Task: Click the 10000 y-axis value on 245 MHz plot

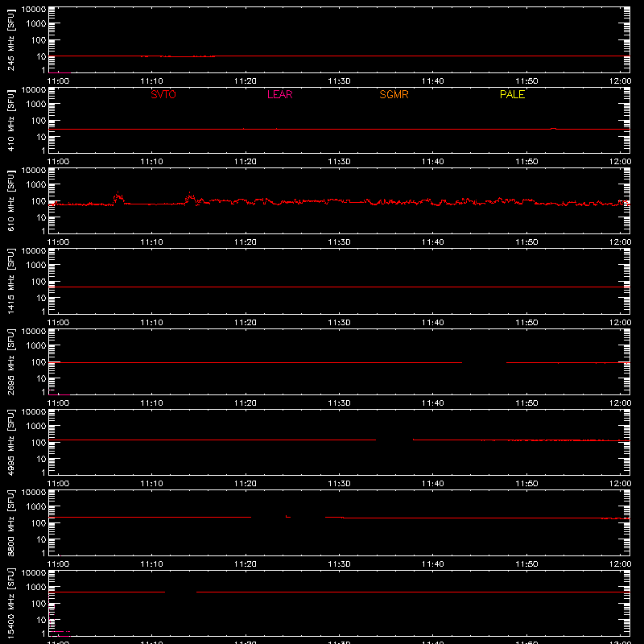Action: [x=34, y=10]
